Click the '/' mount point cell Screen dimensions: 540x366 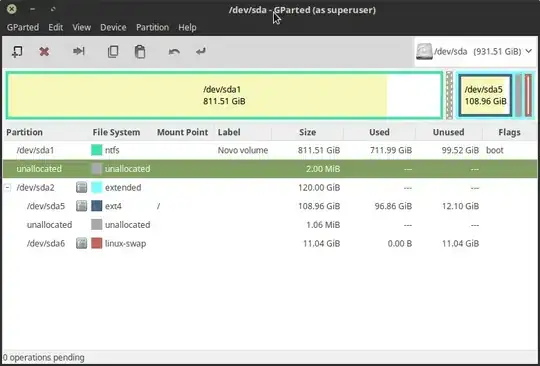(x=158, y=206)
